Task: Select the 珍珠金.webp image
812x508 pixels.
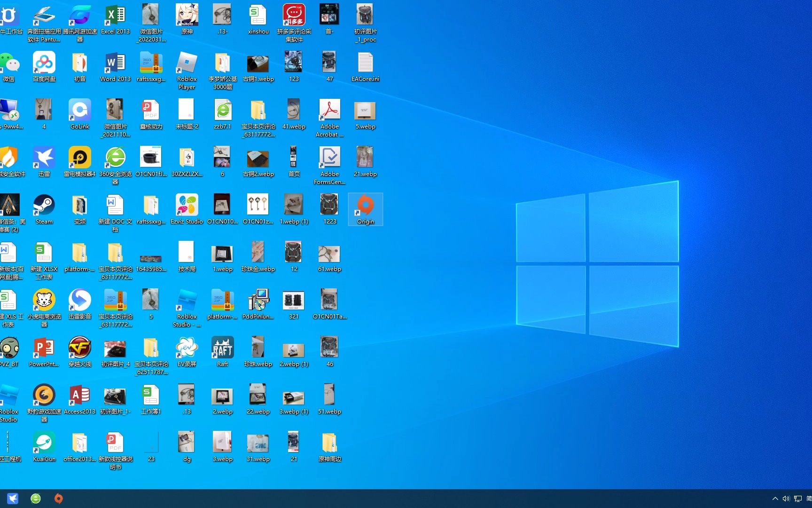Action: [258, 257]
